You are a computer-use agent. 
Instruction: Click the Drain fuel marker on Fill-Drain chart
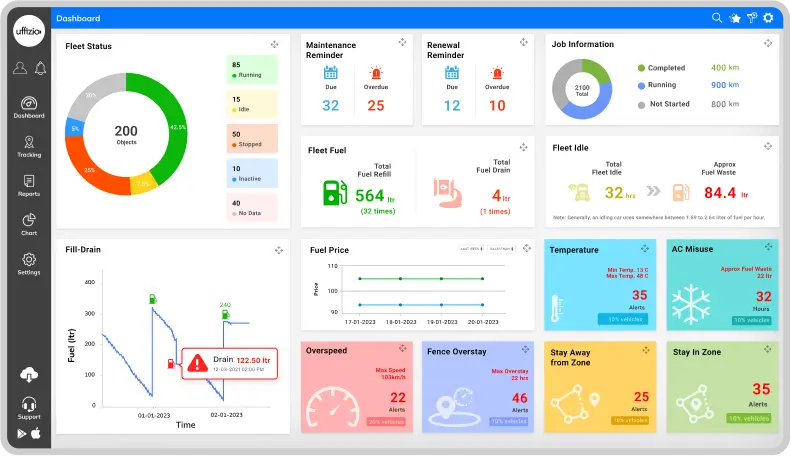coord(170,363)
